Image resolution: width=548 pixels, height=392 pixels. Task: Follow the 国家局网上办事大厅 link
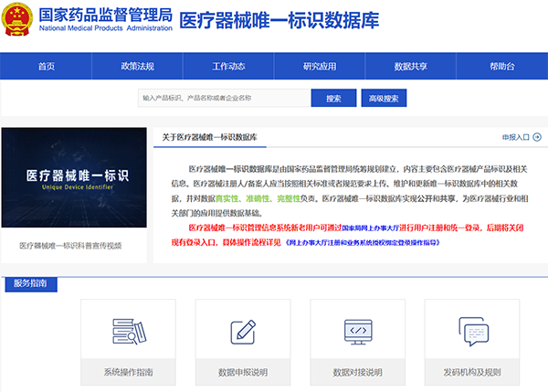tap(370, 228)
